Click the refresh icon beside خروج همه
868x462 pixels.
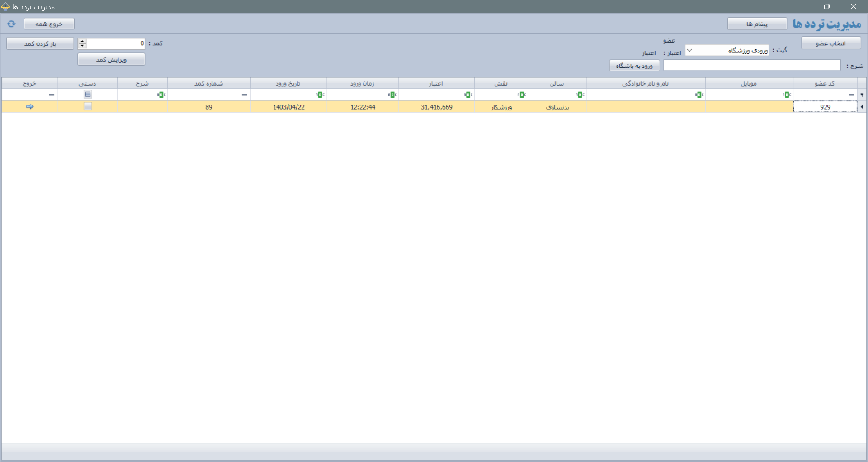click(11, 24)
